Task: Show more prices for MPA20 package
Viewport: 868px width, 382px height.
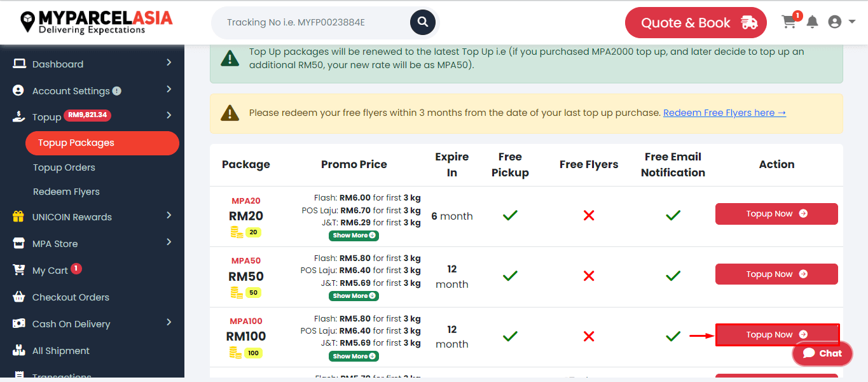Action: click(x=354, y=236)
